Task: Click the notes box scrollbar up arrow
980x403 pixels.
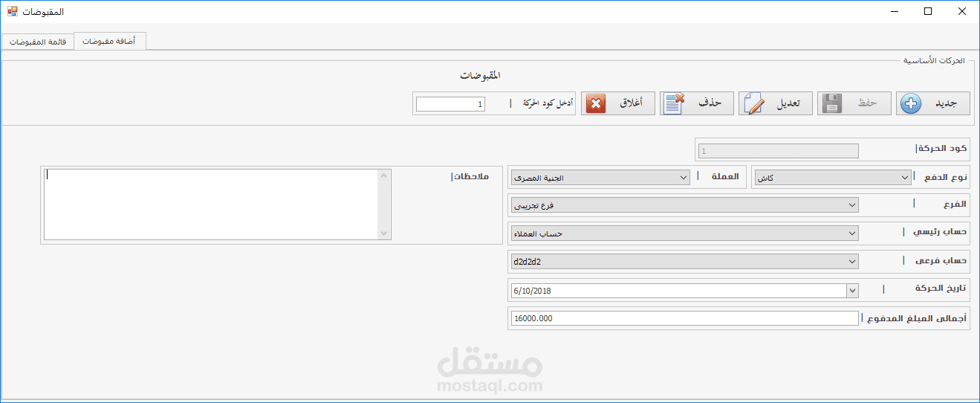Action: coord(384,175)
